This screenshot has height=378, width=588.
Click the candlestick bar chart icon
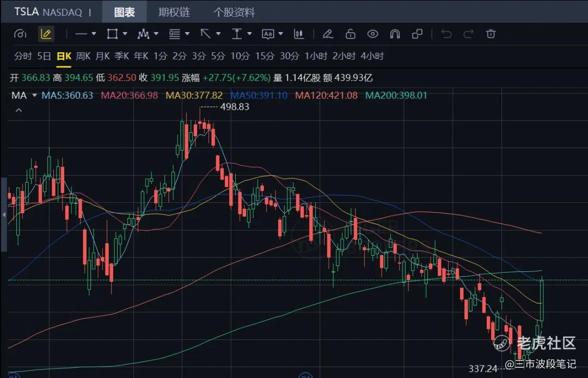click(x=299, y=34)
